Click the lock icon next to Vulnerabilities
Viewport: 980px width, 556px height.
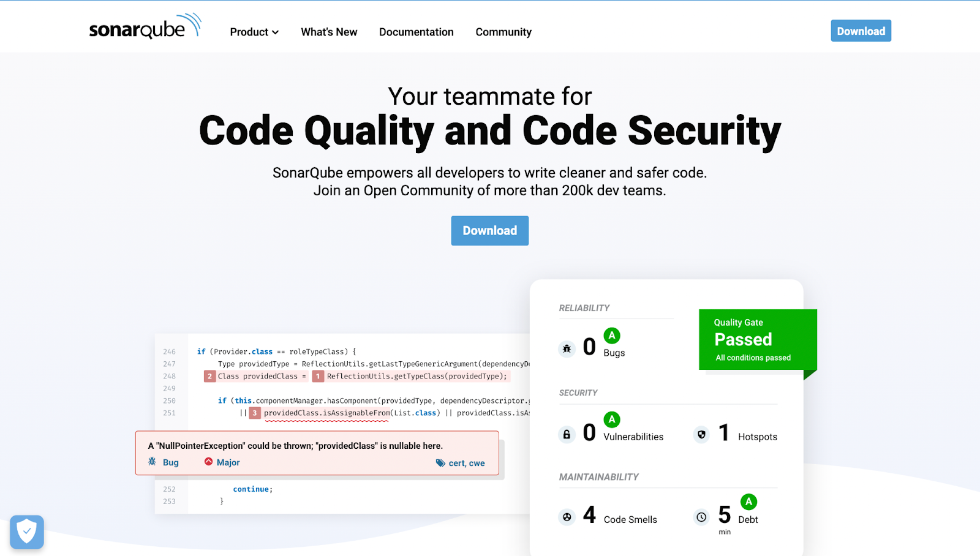click(x=567, y=434)
